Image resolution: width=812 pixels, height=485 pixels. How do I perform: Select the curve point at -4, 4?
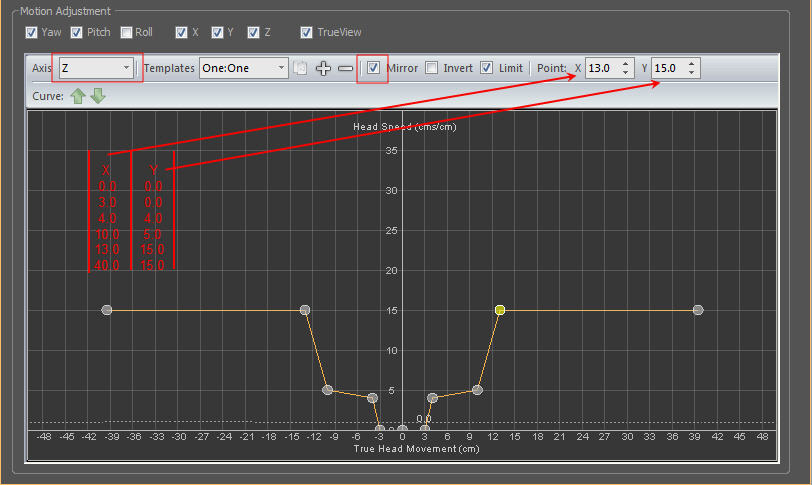(x=372, y=398)
